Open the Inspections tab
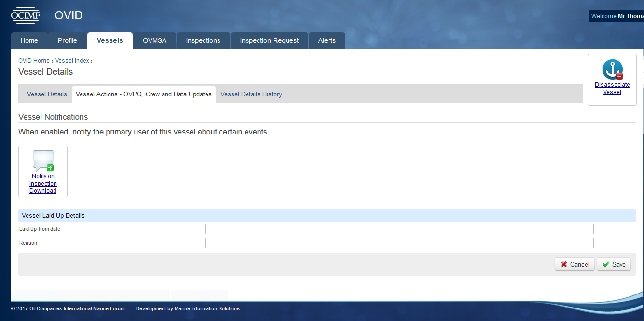Image resolution: width=644 pixels, height=321 pixels. tap(203, 40)
